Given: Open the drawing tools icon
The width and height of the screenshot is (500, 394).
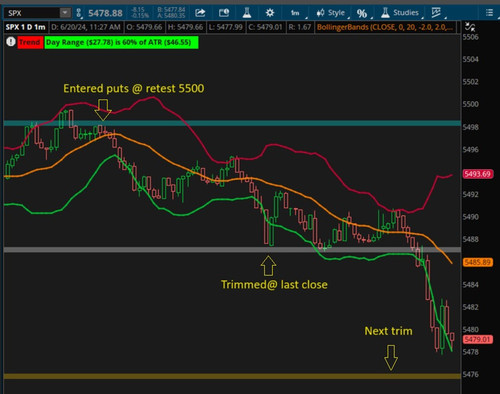Looking at the screenshot, I should [x=437, y=13].
